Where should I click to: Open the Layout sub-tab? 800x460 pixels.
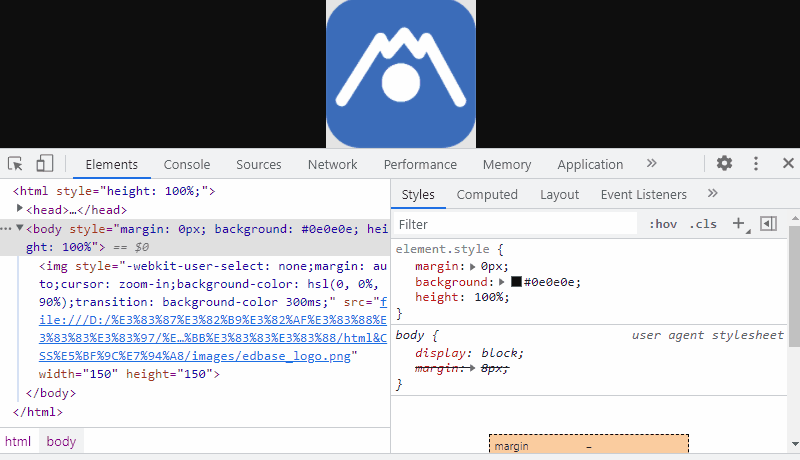tap(560, 194)
